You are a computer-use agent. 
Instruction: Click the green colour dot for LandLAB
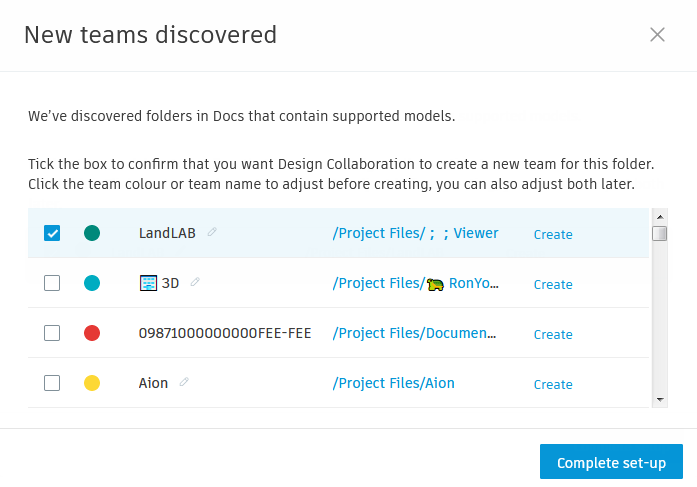pos(92,233)
